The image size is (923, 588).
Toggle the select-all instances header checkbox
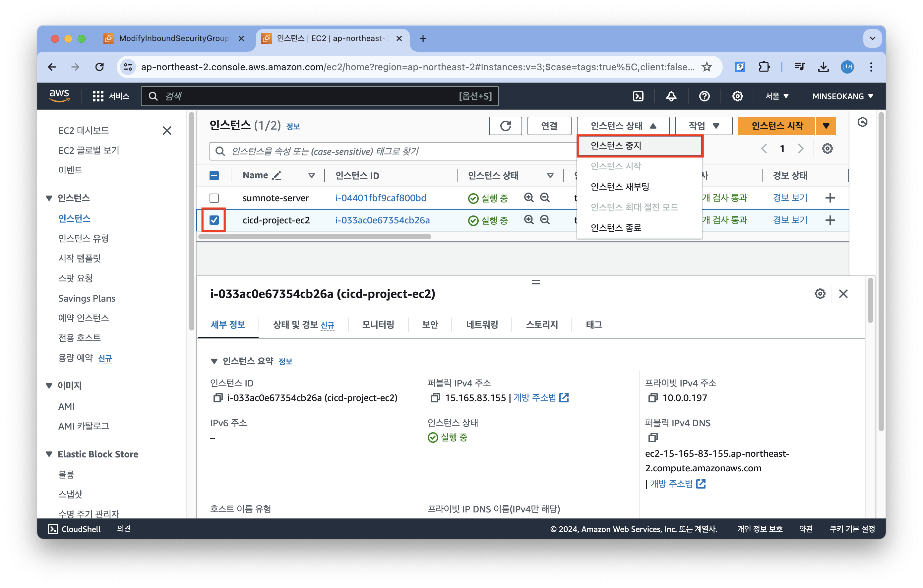coord(214,176)
